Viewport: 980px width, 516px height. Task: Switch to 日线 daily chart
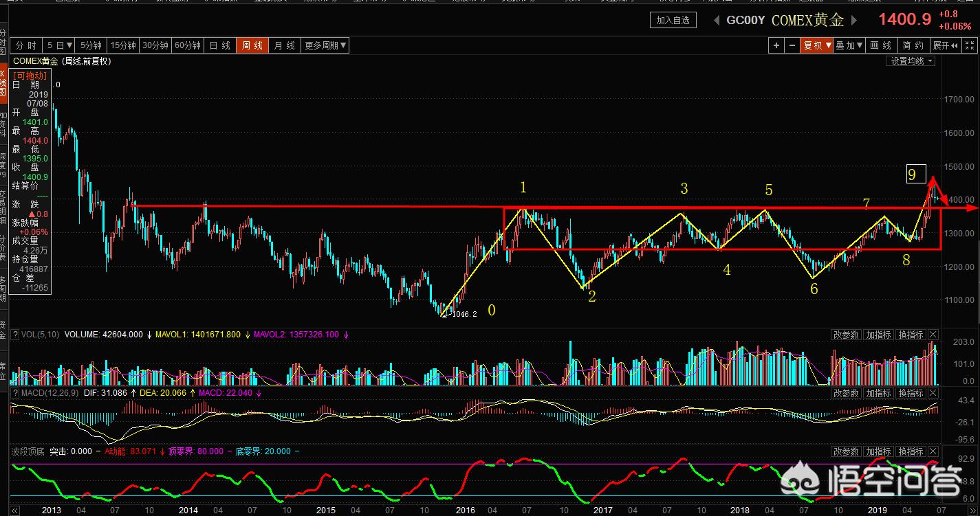click(x=220, y=45)
